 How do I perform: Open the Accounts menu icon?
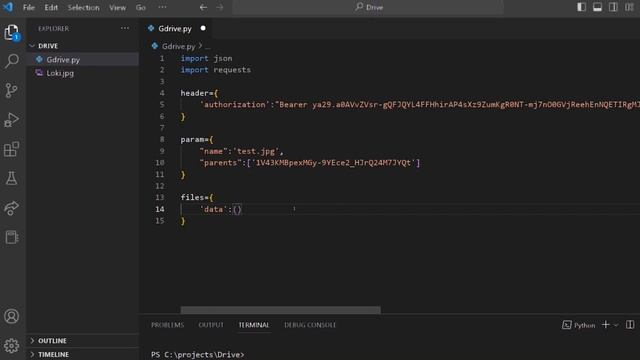point(11,316)
